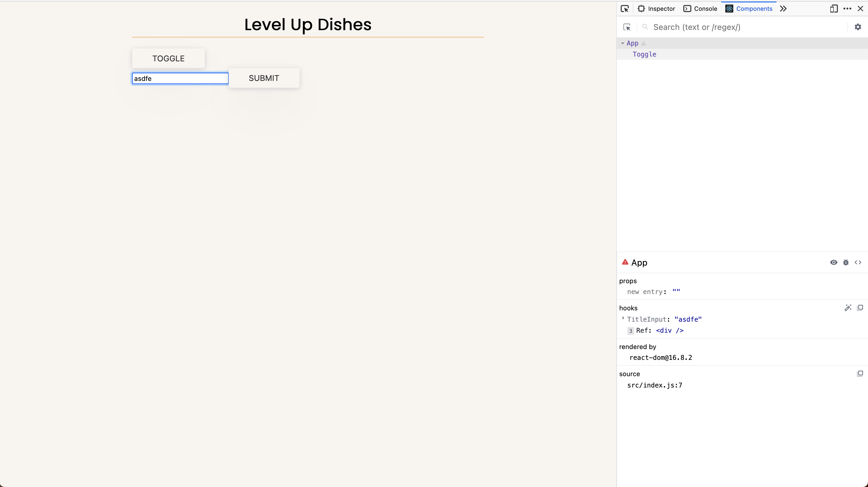The height and width of the screenshot is (487, 868).
Task: Click the React select-element inspector icon
Action: click(x=627, y=27)
